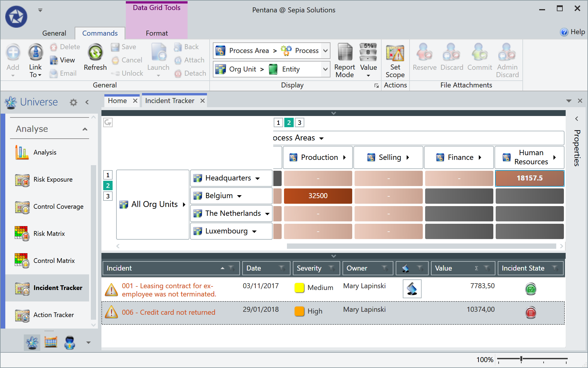Toggle the filter on the Severity column
Screen dimensions: 588x368
[x=332, y=268]
